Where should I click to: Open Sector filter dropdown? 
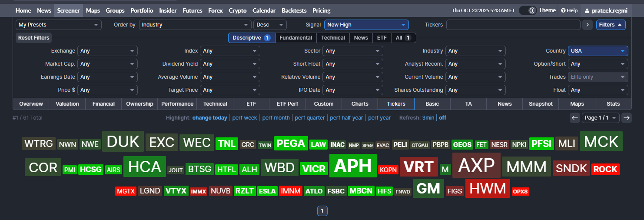tap(353, 51)
